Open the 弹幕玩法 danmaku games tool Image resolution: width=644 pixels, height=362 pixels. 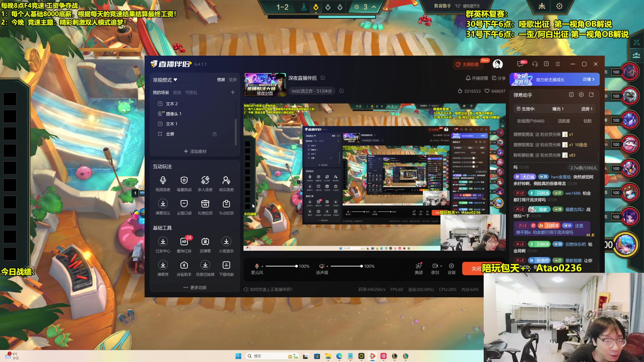163,207
